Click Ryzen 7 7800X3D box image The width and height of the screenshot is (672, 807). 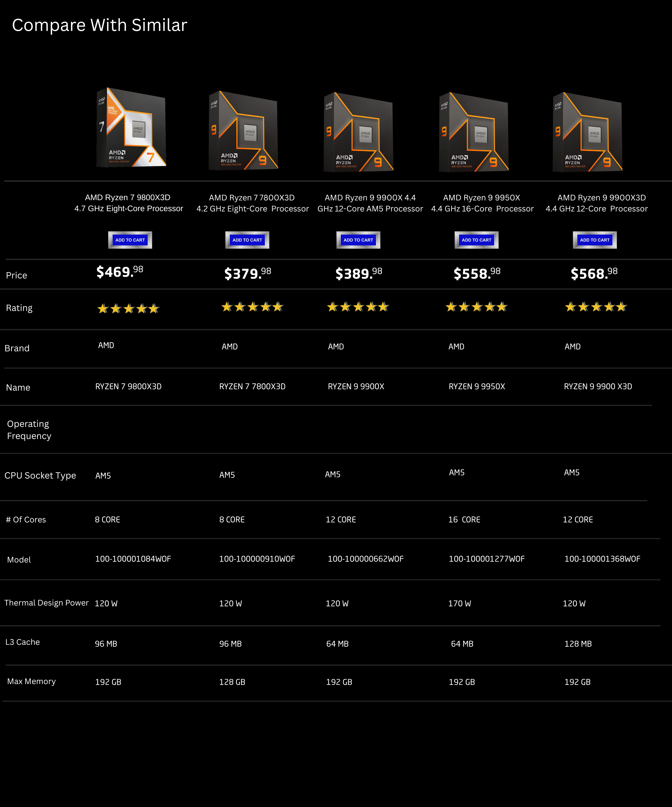click(x=243, y=131)
